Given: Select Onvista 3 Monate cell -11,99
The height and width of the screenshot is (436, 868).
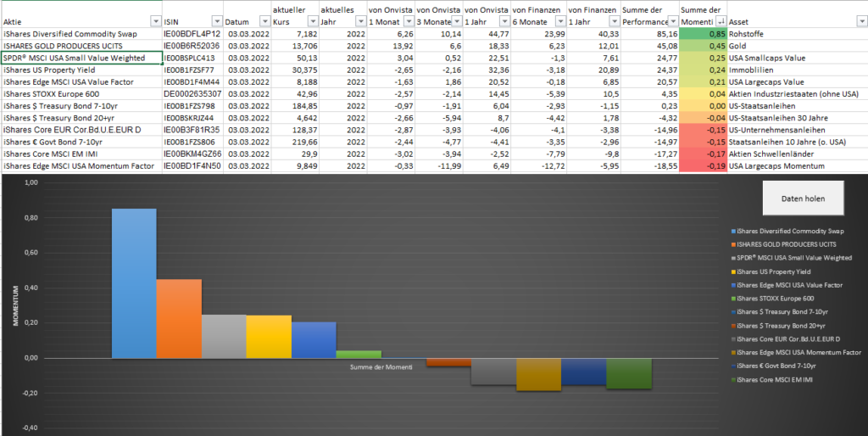Looking at the screenshot, I should coord(439,166).
